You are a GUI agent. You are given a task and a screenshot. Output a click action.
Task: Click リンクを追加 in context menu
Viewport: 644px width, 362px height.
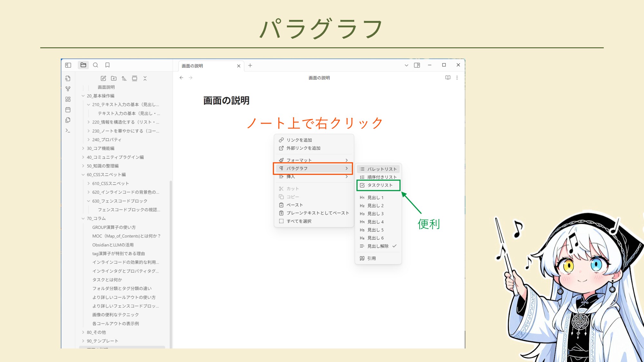coord(299,140)
